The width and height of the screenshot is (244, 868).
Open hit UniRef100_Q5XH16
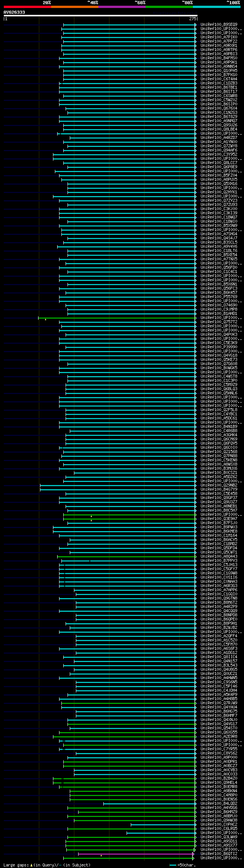tap(219, 183)
